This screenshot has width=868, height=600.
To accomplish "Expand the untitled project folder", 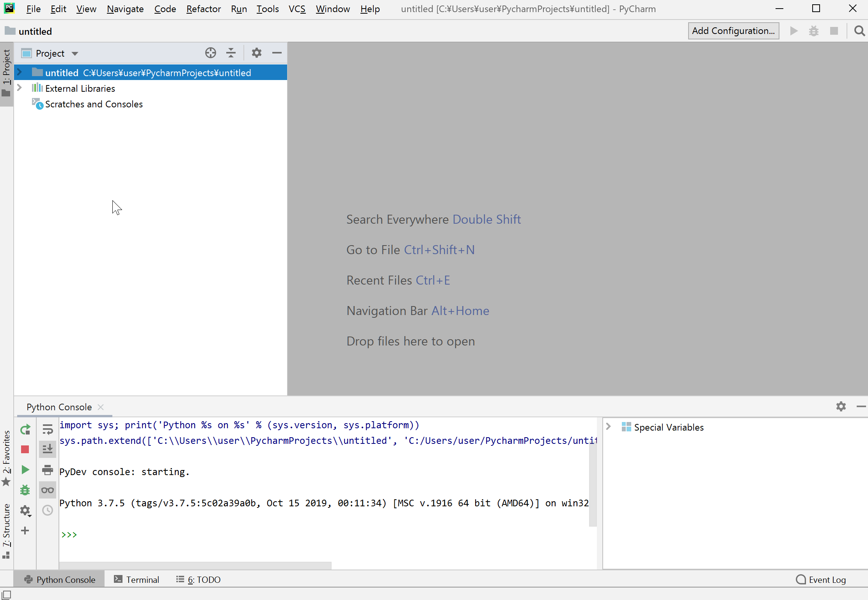I will coord(19,73).
